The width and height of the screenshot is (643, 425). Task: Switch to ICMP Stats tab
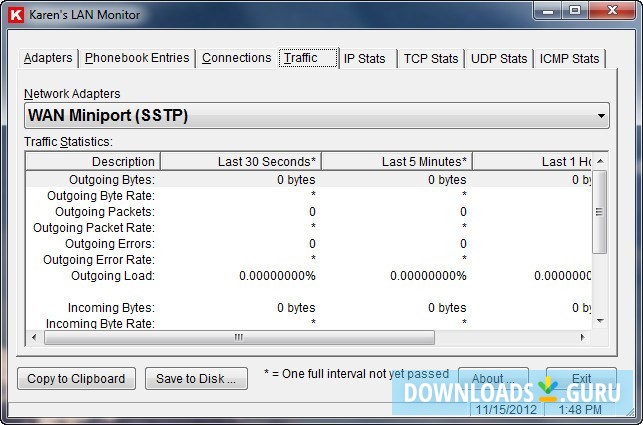click(x=569, y=59)
